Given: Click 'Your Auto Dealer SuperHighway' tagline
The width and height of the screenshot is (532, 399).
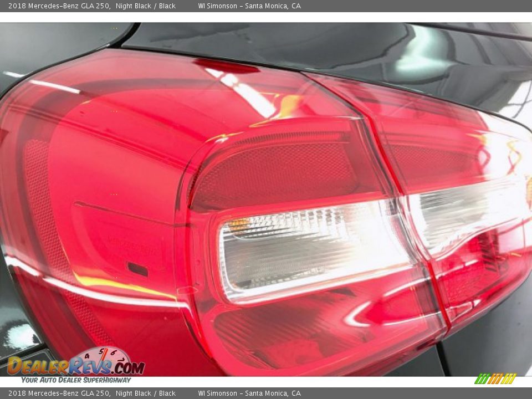Looking at the screenshot, I should click(x=76, y=380).
